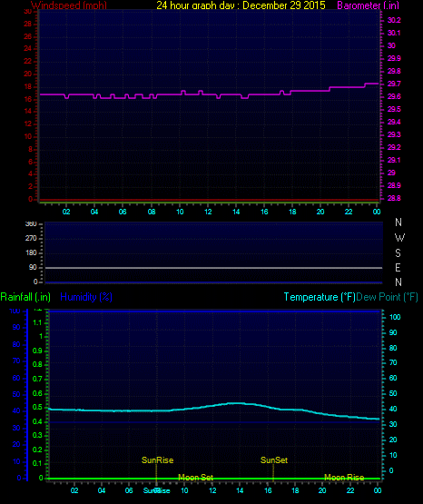The width and height of the screenshot is (423, 504).
Task: Click the 29.7 barometer scale value
Action: (394, 84)
